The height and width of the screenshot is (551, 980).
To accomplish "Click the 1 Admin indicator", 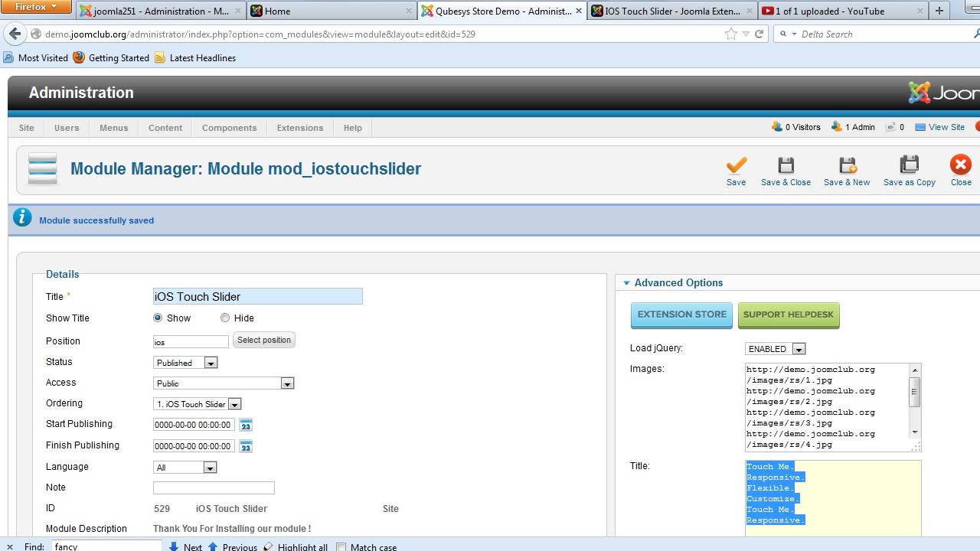I will click(853, 127).
